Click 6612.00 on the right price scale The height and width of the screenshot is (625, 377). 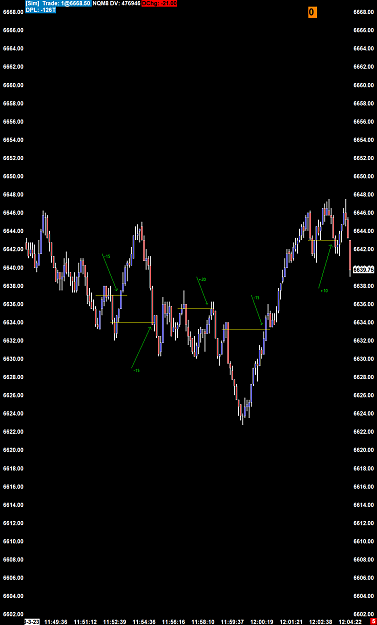(364, 523)
